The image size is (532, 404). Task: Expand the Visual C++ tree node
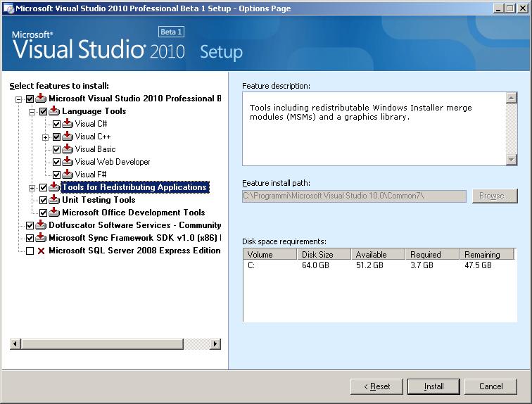pos(46,137)
